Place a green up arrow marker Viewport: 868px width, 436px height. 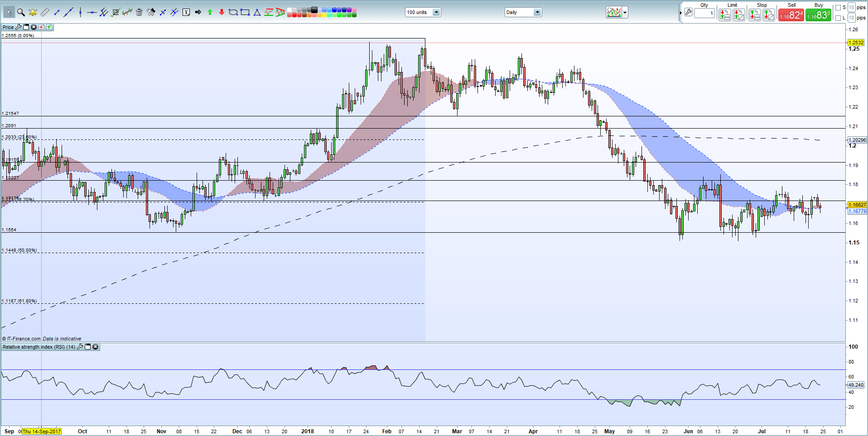tap(210, 12)
